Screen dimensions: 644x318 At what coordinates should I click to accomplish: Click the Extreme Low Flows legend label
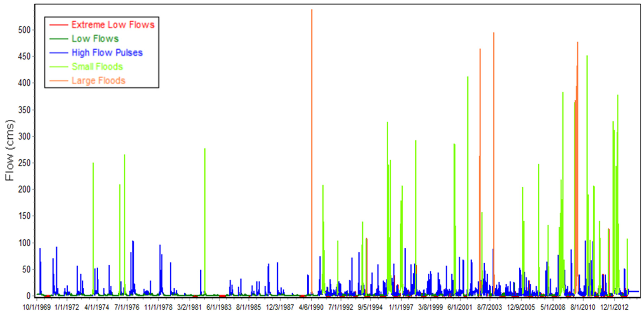(x=113, y=25)
